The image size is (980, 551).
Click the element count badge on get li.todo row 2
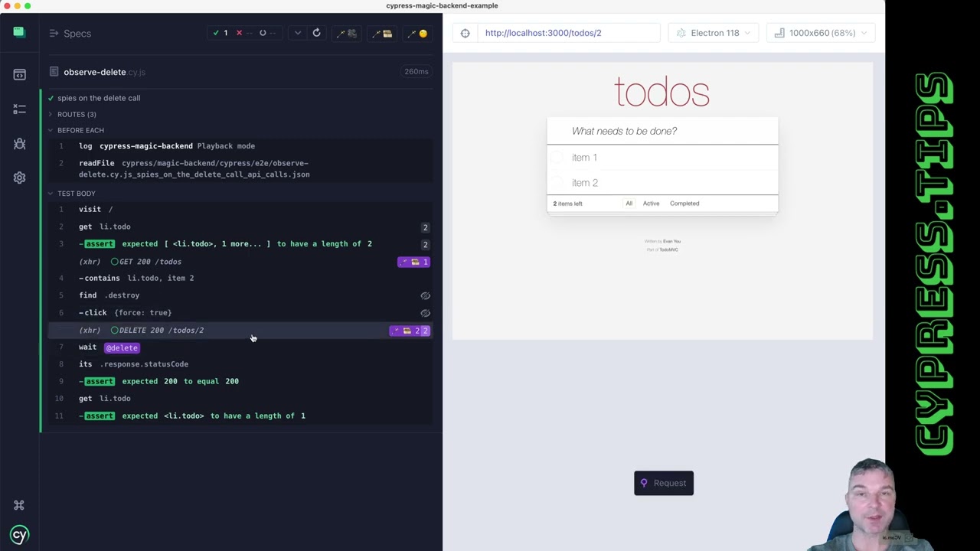click(x=425, y=227)
